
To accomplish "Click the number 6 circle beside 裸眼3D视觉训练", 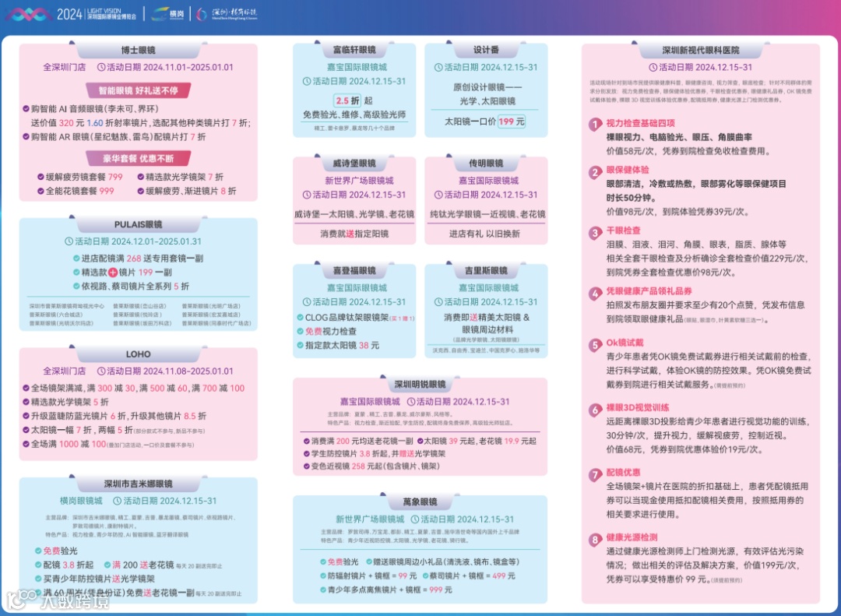I will (595, 410).
